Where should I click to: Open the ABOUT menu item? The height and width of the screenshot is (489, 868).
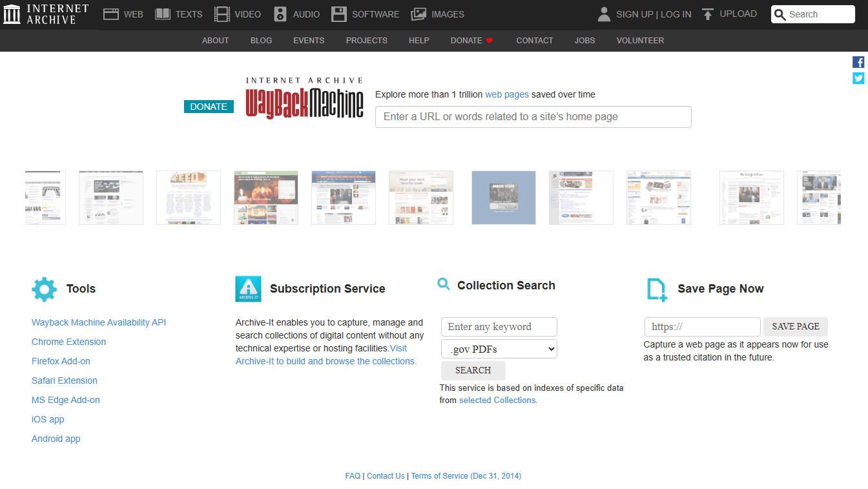pyautogui.click(x=215, y=40)
